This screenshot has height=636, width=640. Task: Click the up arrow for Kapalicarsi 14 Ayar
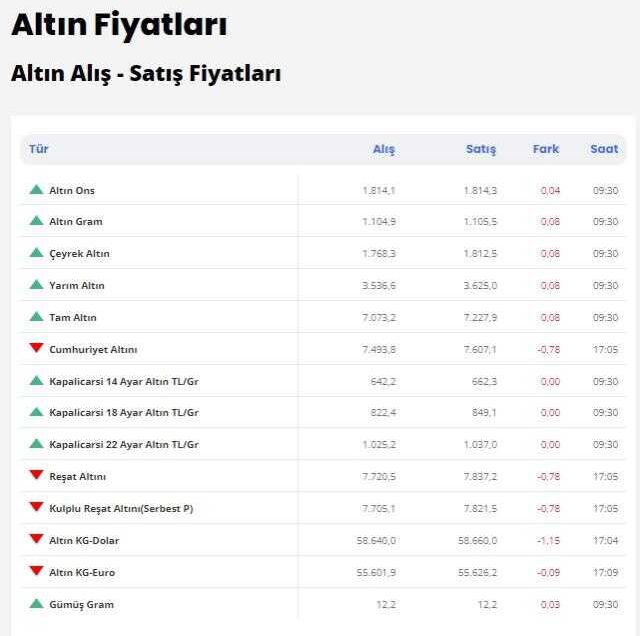pyautogui.click(x=36, y=380)
